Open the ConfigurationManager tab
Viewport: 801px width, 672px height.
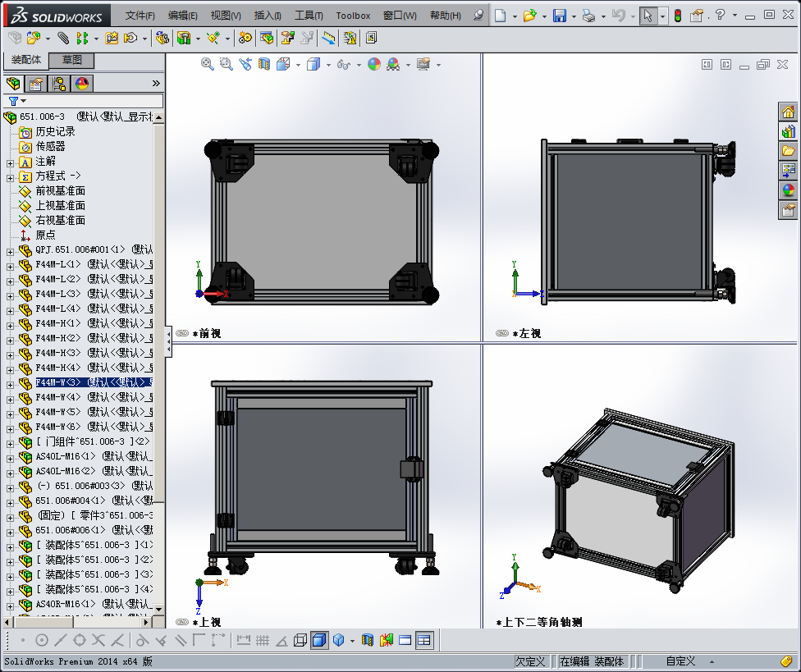pyautogui.click(x=59, y=83)
